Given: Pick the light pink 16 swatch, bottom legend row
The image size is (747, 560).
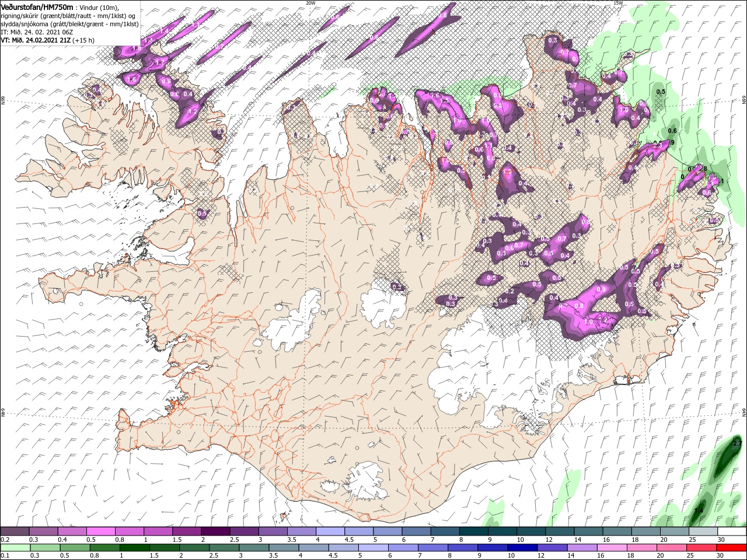Looking at the screenshot, I should pos(612,548).
